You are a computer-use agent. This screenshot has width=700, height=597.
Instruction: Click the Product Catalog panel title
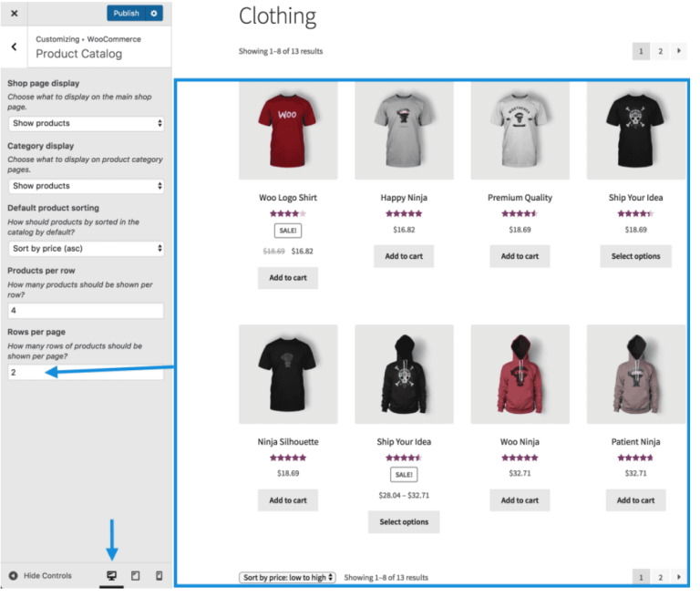point(80,55)
